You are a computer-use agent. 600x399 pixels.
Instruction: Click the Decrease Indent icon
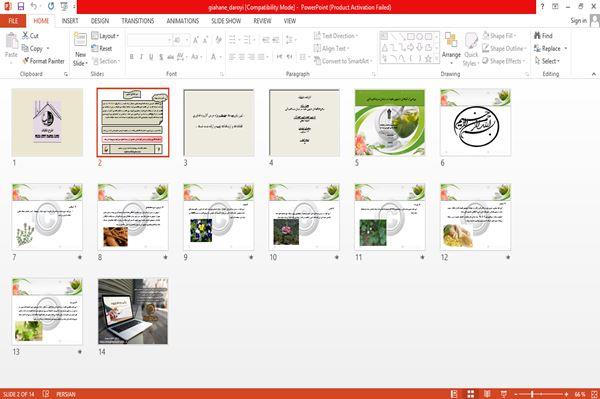coord(266,40)
